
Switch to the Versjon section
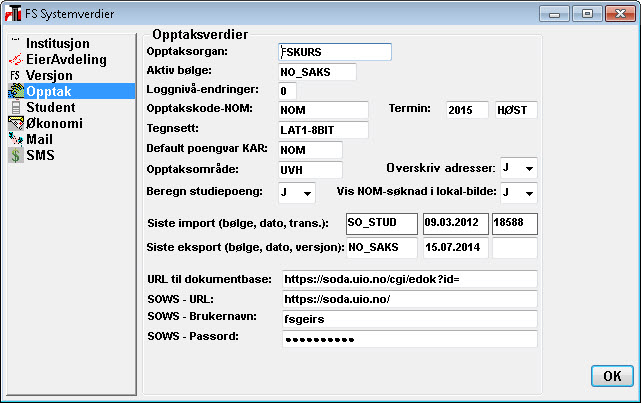pos(49,76)
